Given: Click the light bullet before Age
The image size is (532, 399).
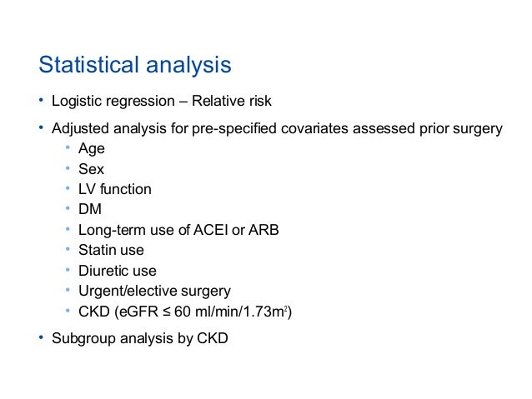Looking at the screenshot, I should [68, 147].
